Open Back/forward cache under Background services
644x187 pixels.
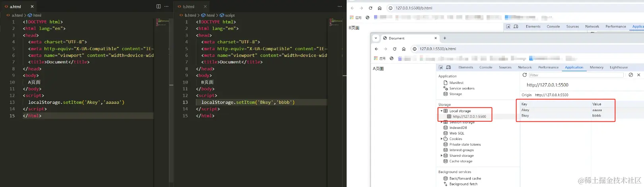[x=465, y=178]
